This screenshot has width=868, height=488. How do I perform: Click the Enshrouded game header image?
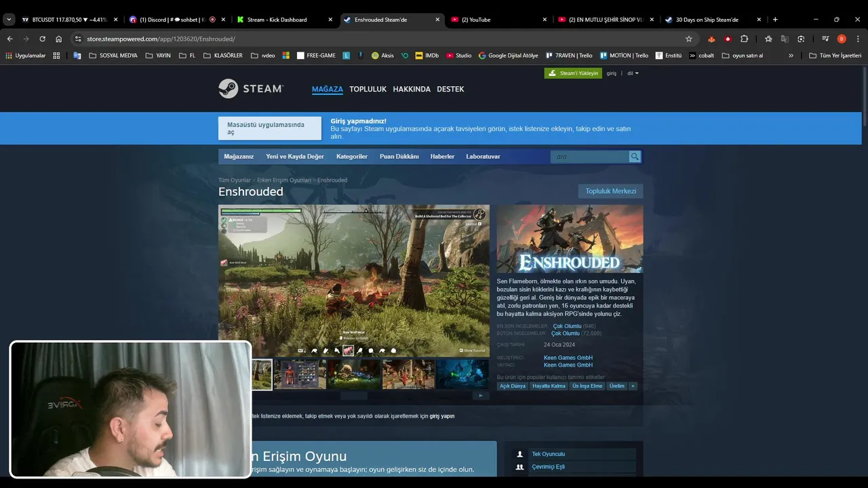tap(570, 239)
